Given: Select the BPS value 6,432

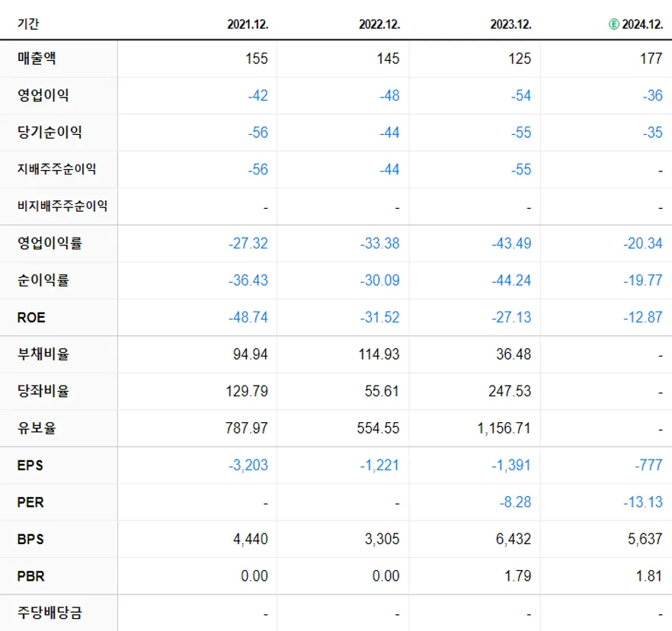Looking at the screenshot, I should (514, 540).
